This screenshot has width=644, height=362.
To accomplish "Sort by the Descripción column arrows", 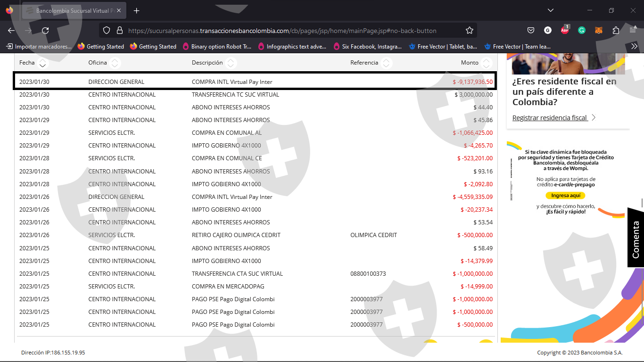I will [x=231, y=63].
